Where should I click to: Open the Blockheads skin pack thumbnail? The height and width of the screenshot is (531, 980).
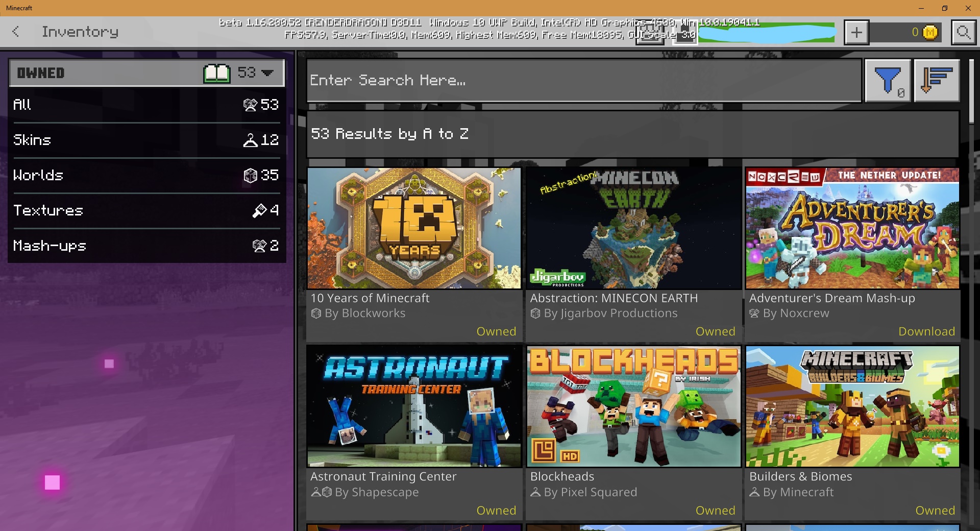pos(633,406)
